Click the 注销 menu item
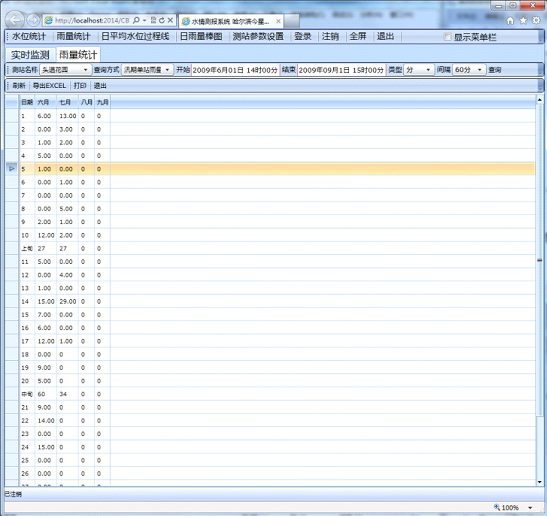 pos(330,36)
